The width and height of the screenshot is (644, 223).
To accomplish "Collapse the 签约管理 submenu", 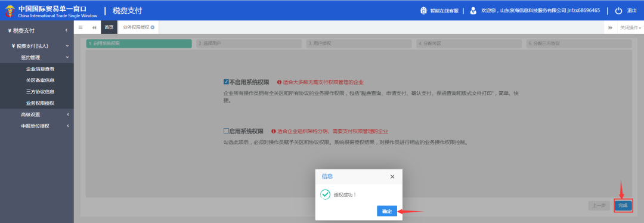I will [x=67, y=57].
